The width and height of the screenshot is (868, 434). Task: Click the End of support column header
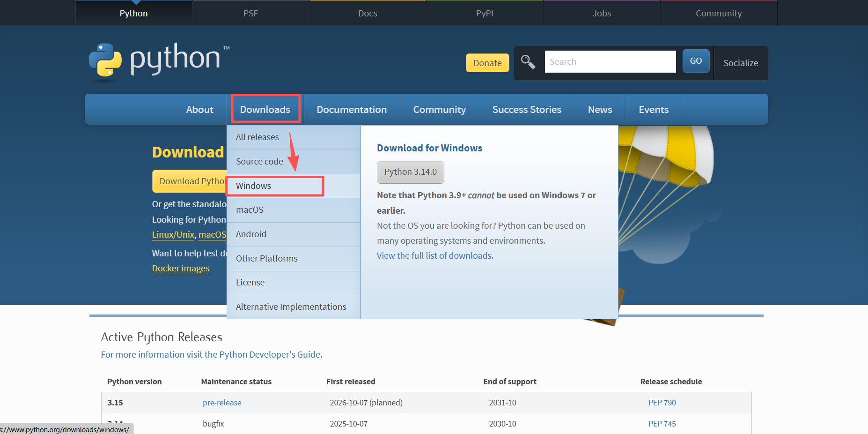click(510, 382)
